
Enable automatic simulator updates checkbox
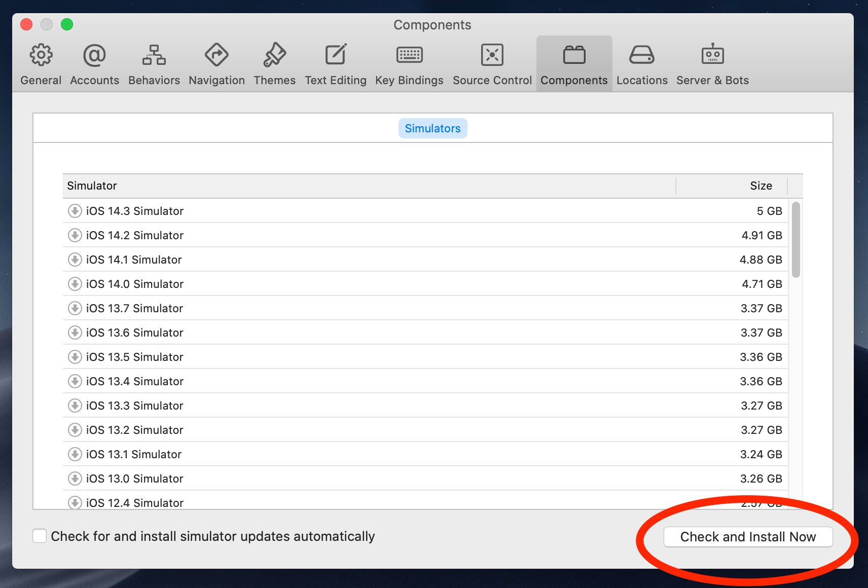click(40, 536)
